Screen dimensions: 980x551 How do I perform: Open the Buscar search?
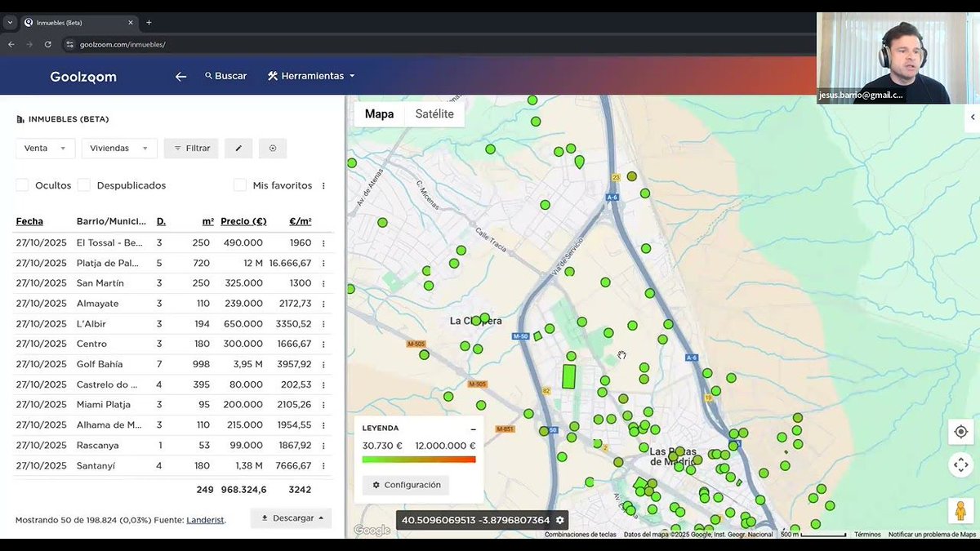[225, 76]
